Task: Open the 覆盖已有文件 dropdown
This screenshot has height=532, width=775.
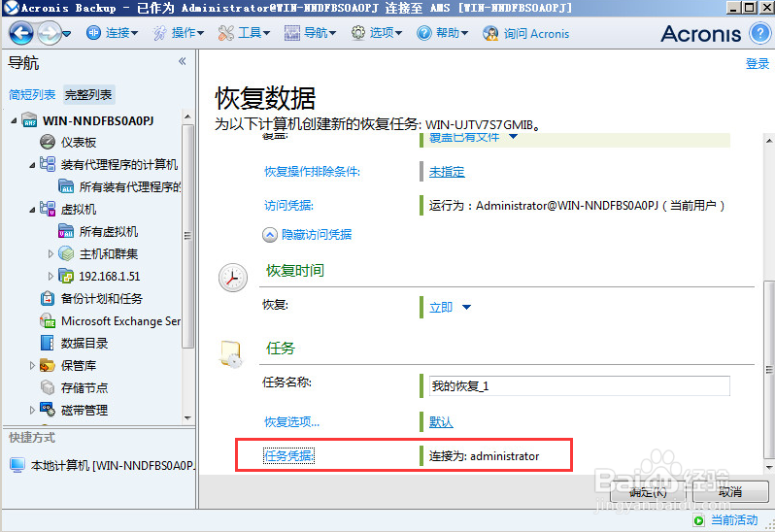Action: click(513, 137)
